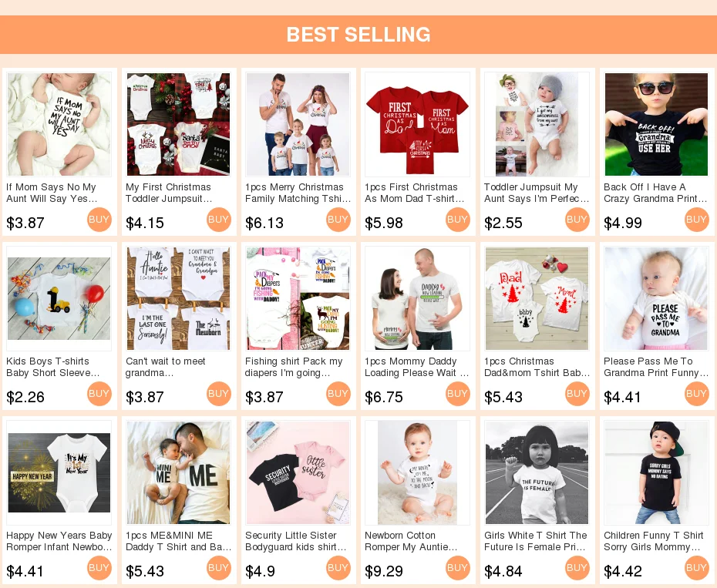Click BUY for the $5.98 First Christmas shirt
This screenshot has height=588, width=717.
point(458,220)
